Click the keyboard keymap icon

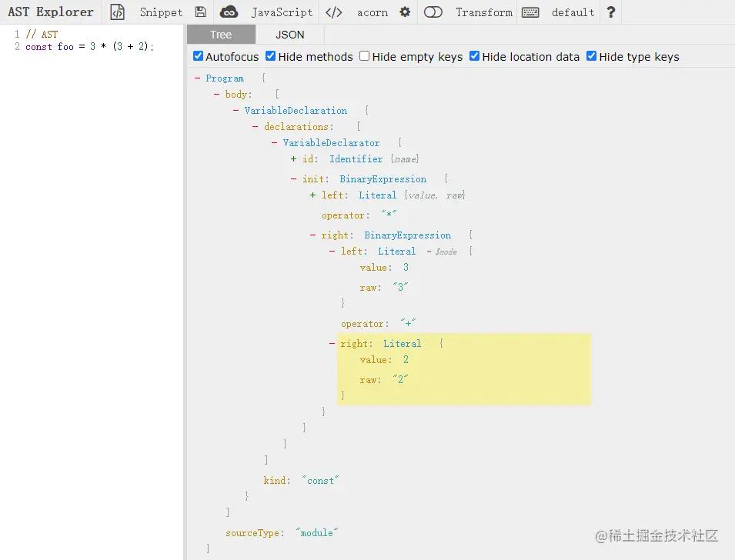pos(530,12)
